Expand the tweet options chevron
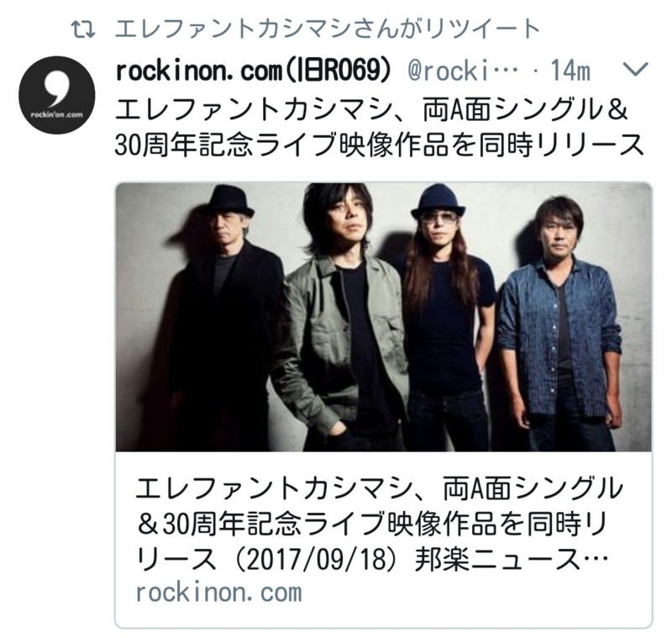Viewport: 672px width, 638px height. (636, 70)
